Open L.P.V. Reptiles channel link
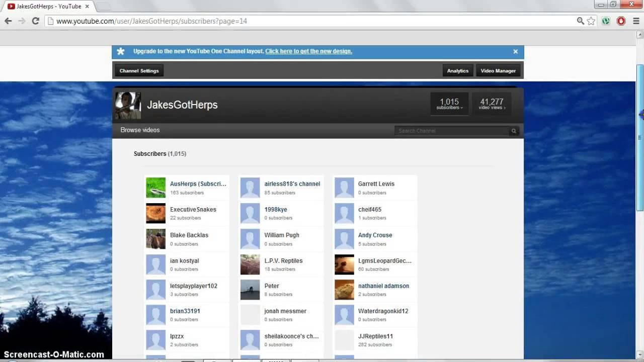Viewport: 644px width, 362px height. tap(284, 261)
